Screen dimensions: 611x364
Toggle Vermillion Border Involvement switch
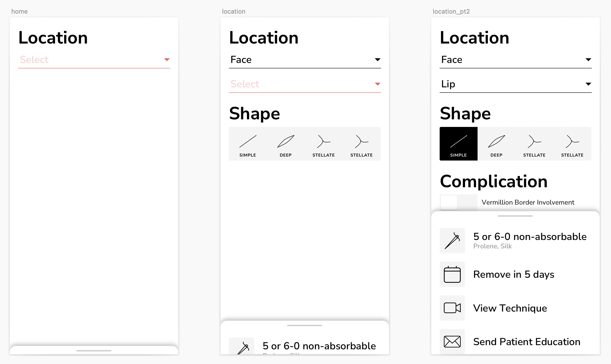click(x=458, y=202)
